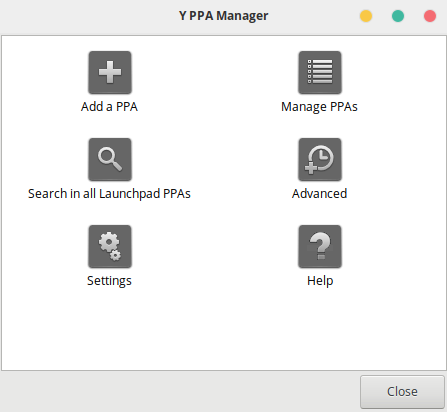Click the "Advanced" text label
Viewport: 447px width, 412px height.
point(319,194)
